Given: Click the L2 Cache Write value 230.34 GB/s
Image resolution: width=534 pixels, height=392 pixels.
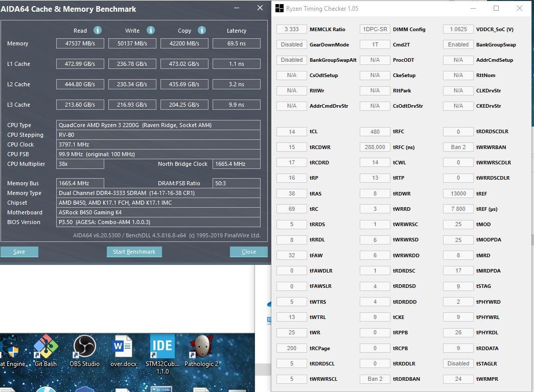Looking at the screenshot, I should tap(132, 84).
